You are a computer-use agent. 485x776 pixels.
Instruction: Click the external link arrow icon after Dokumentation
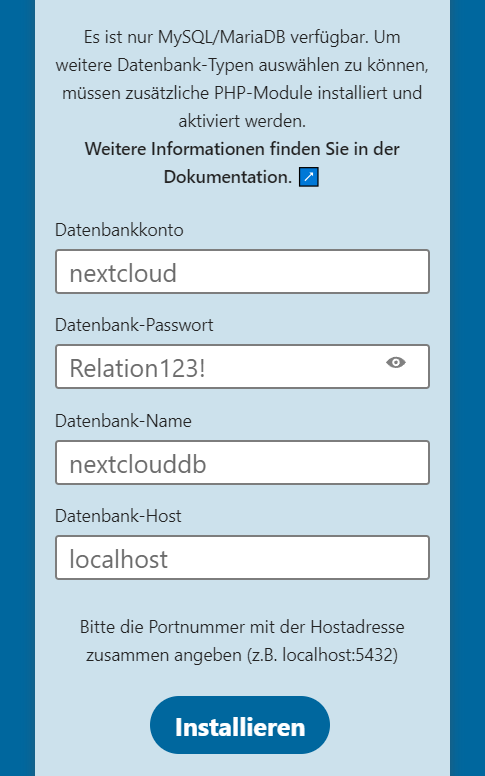pos(309,177)
